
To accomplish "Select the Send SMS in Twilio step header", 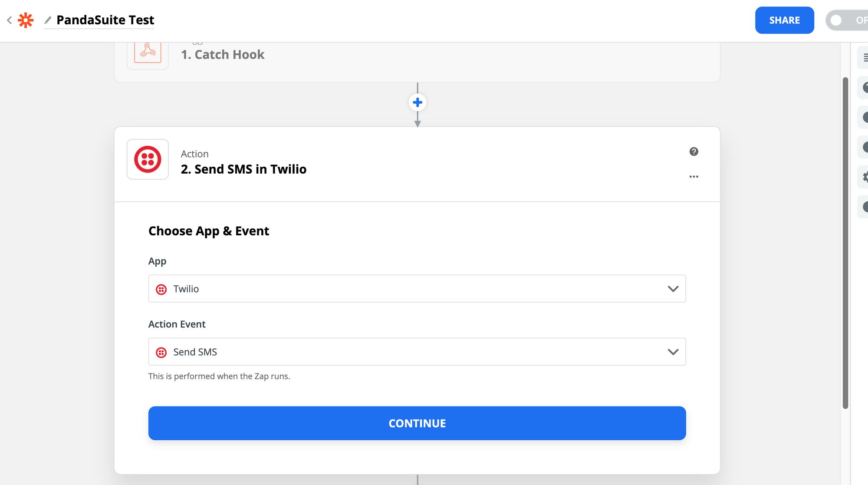I will tap(243, 169).
